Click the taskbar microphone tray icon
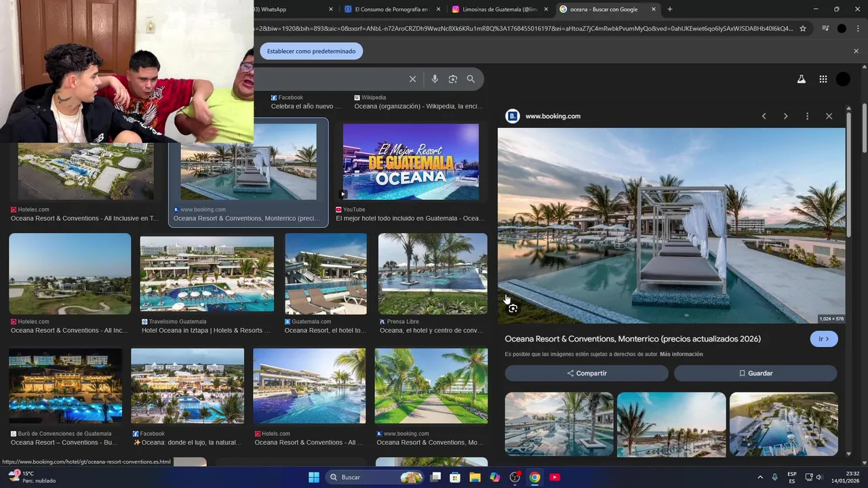Screen dimensions: 868x488 tap(774, 477)
